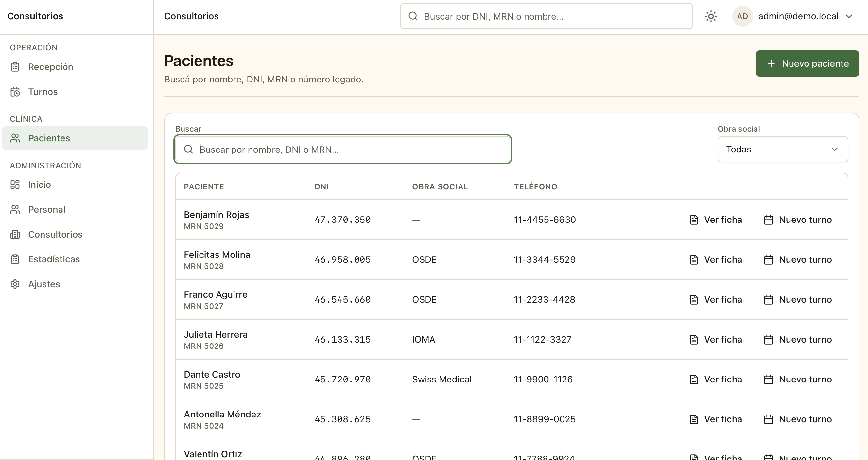Screen dimensions: 868x460
Task: Click the Turnos calendar-clock icon
Action: pos(15,92)
